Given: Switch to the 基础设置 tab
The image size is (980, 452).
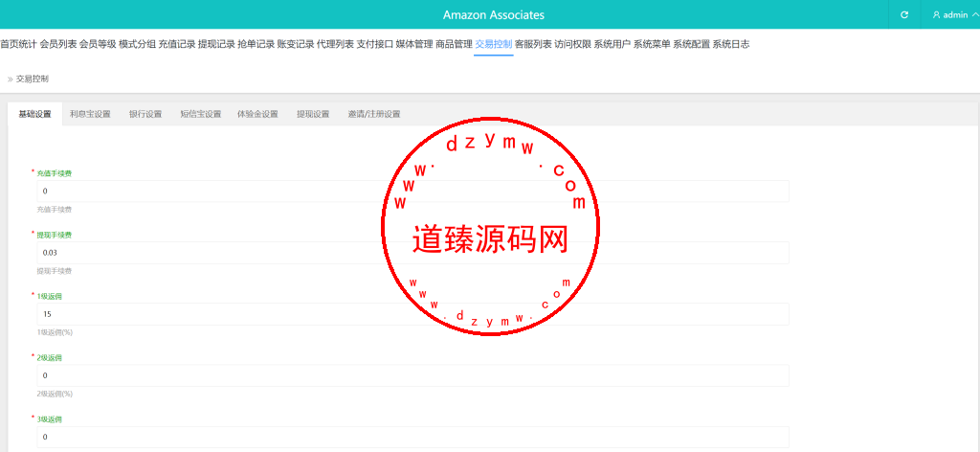Looking at the screenshot, I should pyautogui.click(x=35, y=114).
